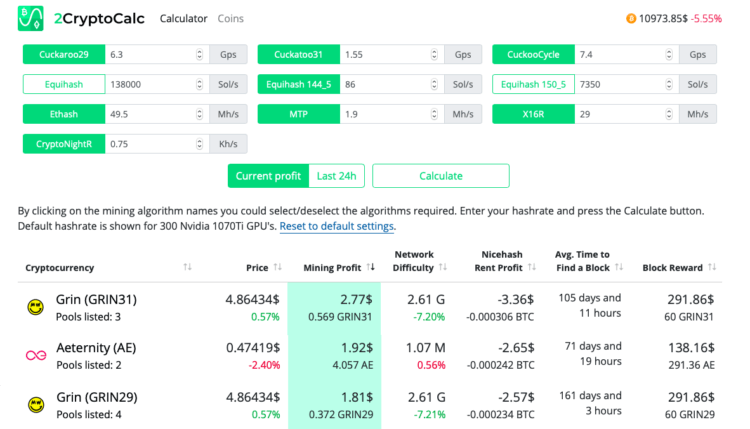This screenshot has width=750, height=429.
Task: Switch to the Last 24h tab
Action: [x=337, y=176]
